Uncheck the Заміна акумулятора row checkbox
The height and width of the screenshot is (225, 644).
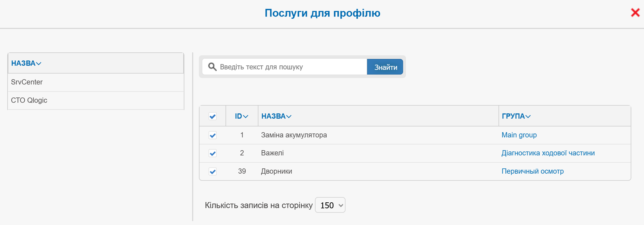click(212, 135)
